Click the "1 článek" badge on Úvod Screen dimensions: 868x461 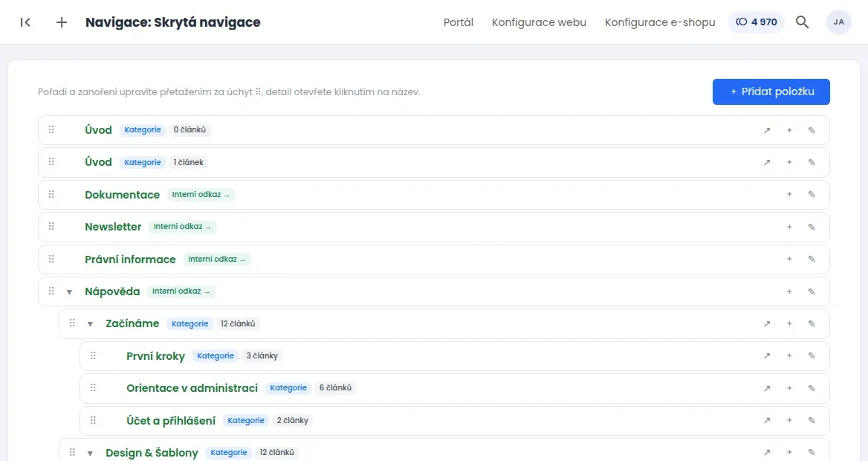188,162
